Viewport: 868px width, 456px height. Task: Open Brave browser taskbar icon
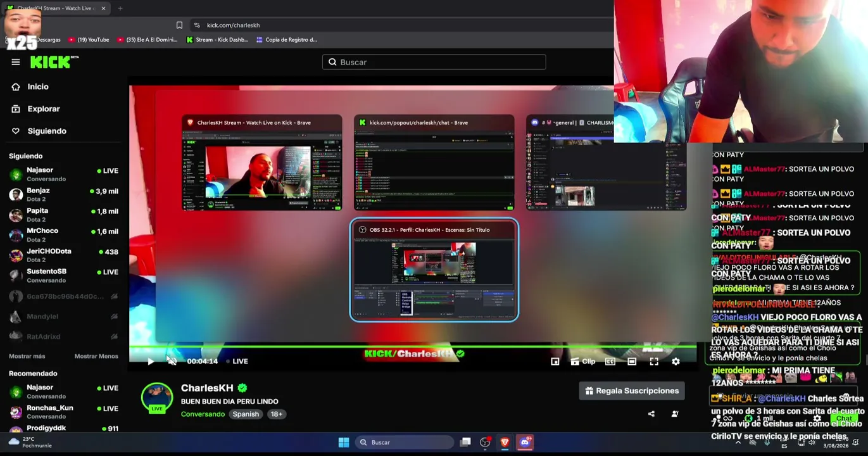pyautogui.click(x=505, y=443)
